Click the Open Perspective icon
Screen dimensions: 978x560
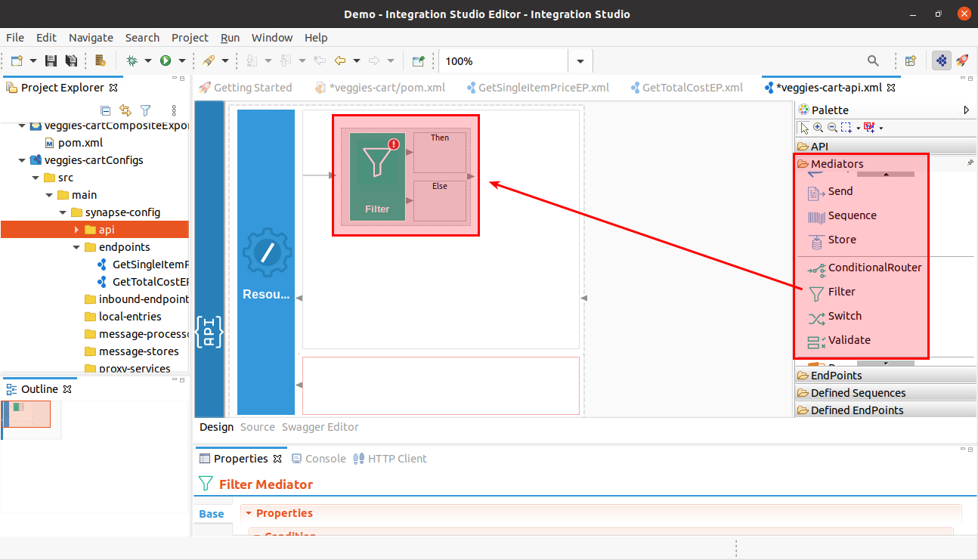(911, 60)
